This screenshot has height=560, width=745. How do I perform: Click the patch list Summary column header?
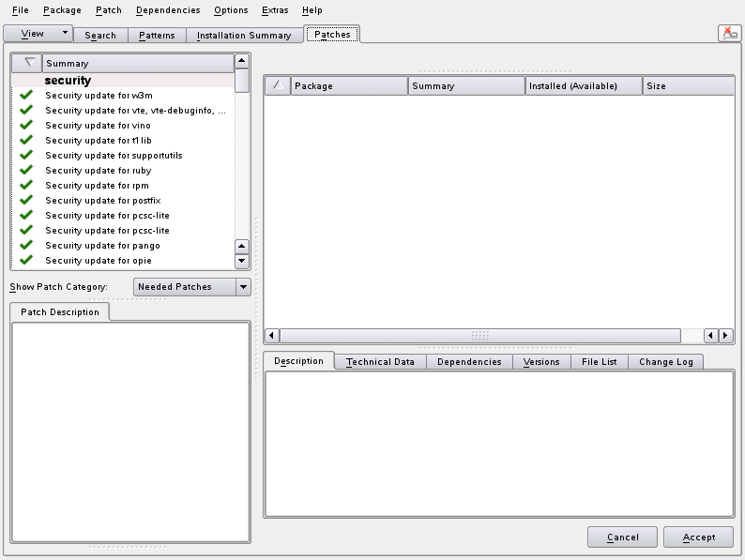tap(138, 63)
